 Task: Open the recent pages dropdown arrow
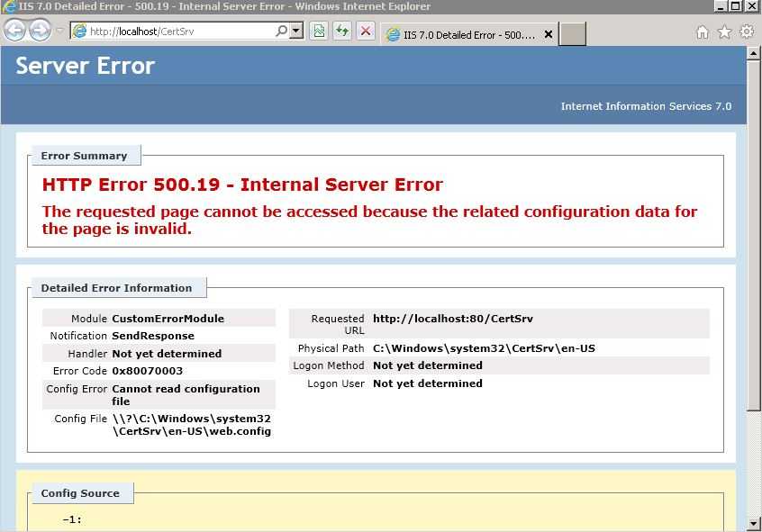[x=59, y=31]
